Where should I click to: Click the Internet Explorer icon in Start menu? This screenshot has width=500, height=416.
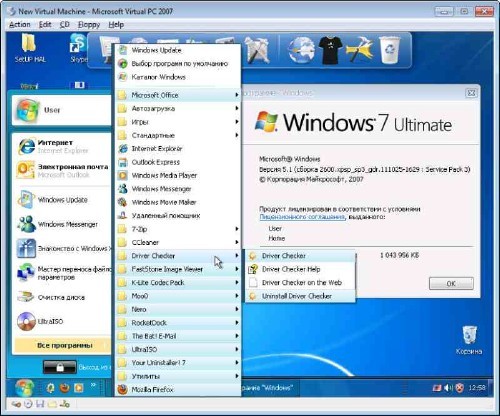click(x=27, y=146)
